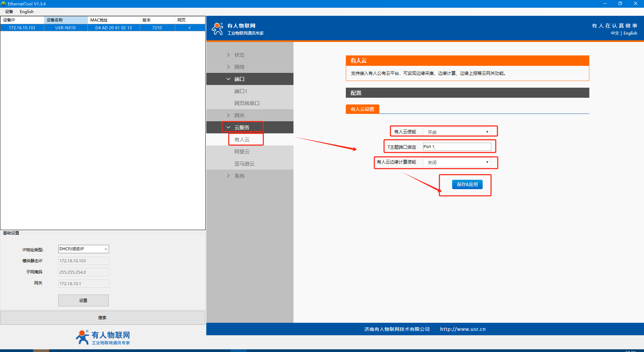Open the 设备 menu
The width and height of the screenshot is (644, 352).
pos(9,11)
